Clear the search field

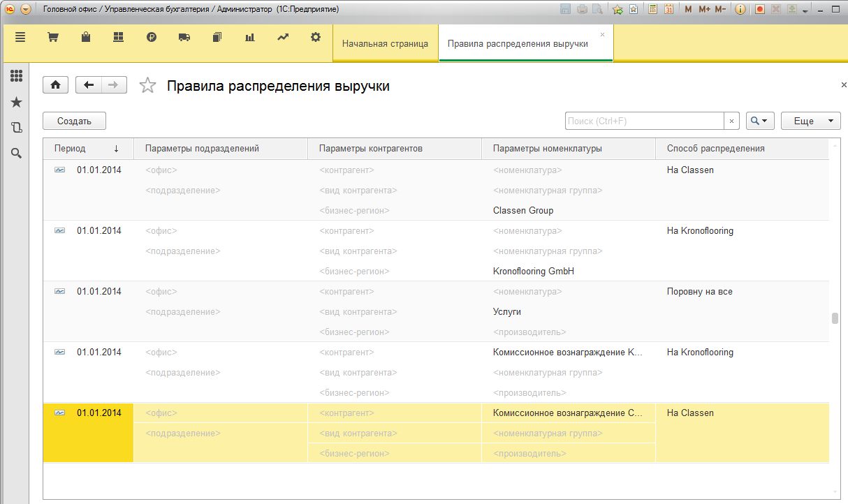pos(731,121)
